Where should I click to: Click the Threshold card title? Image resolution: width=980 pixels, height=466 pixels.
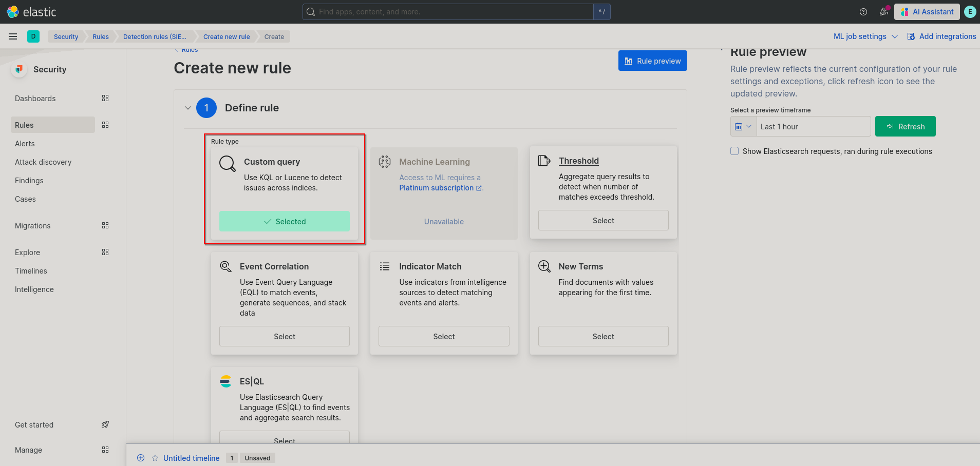click(578, 161)
